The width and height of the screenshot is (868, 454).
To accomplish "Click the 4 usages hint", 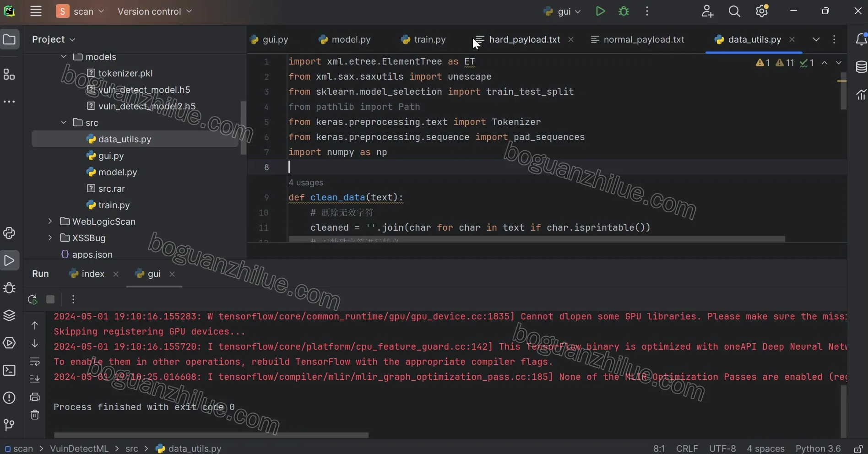I will pos(306,183).
